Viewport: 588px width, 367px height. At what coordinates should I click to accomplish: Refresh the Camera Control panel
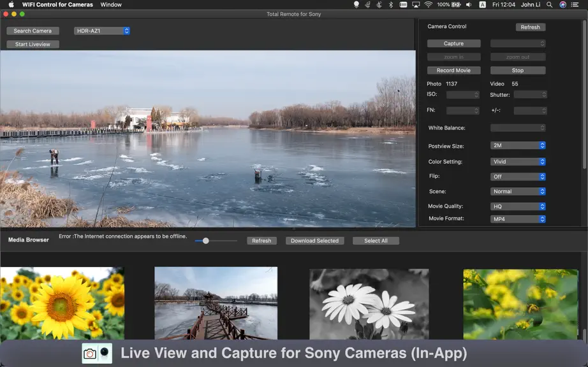530,27
